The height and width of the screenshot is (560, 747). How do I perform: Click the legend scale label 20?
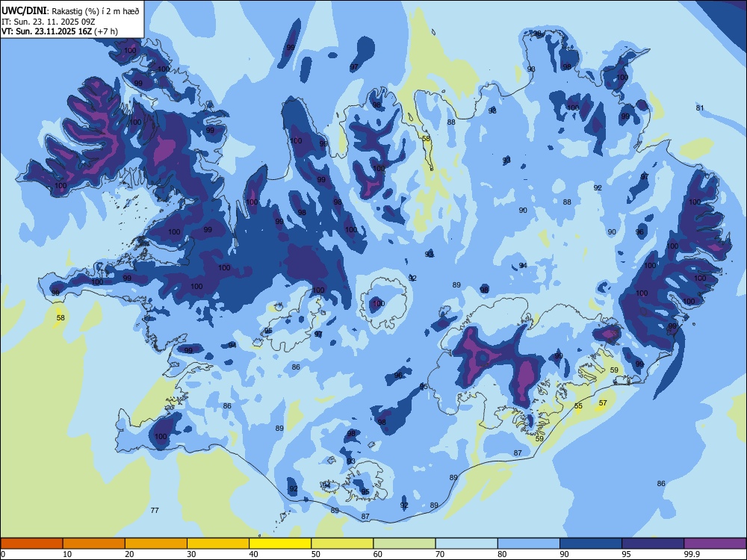point(129,554)
